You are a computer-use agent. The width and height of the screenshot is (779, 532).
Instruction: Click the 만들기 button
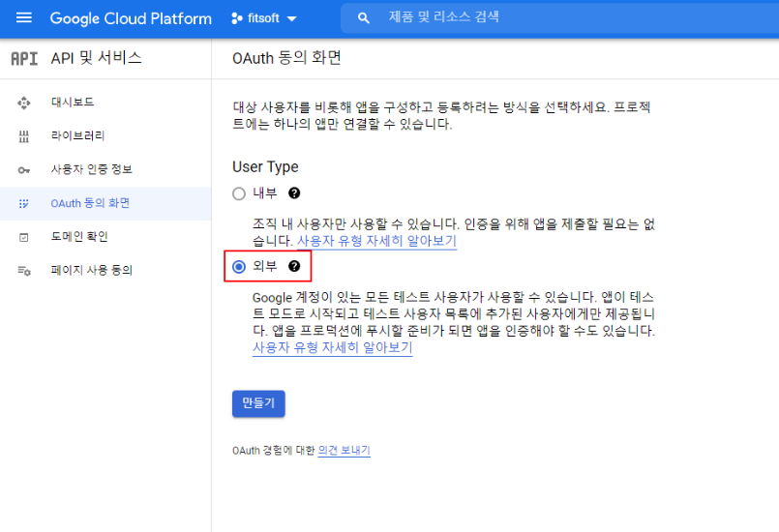click(258, 403)
